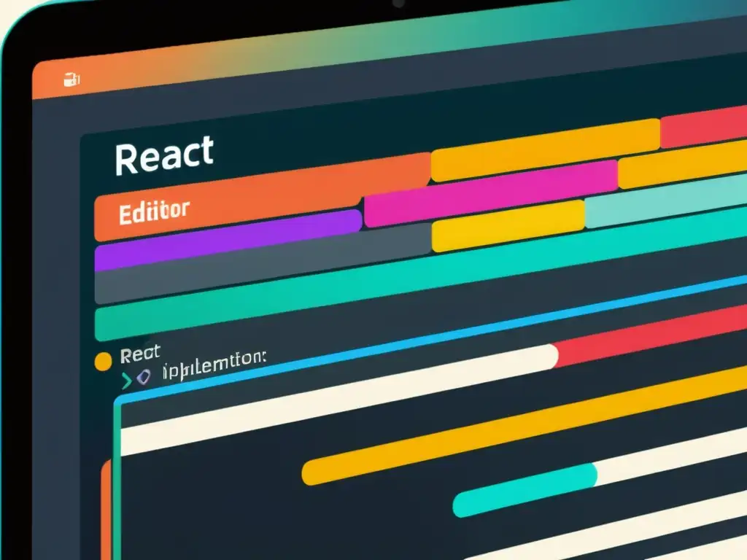Click the icon in the orange title bar

coord(73,80)
